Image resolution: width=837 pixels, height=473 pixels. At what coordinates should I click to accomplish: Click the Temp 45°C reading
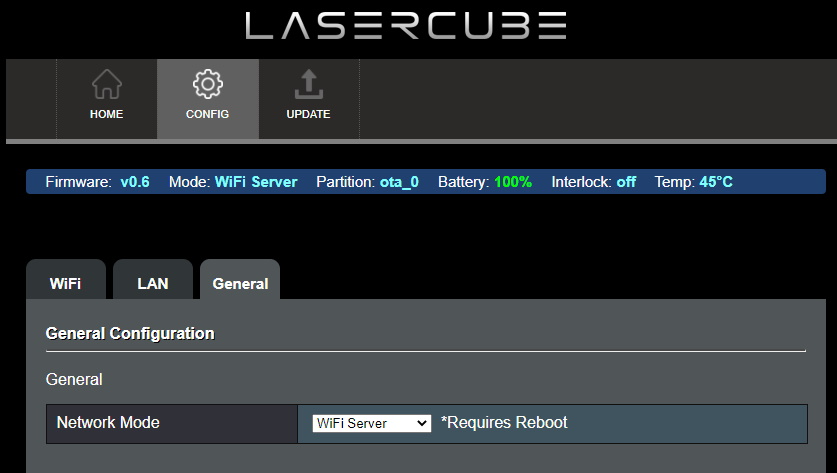(x=716, y=182)
